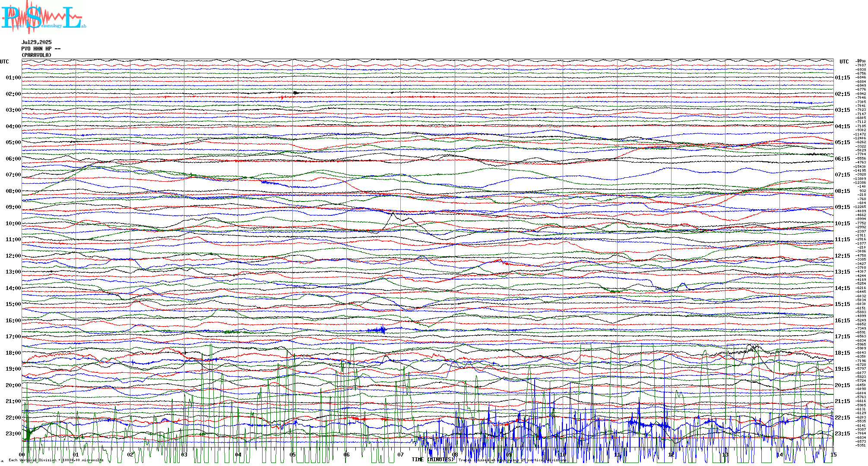Select the 22:00 time label
Screen dimensions: 868x466
[13, 418]
